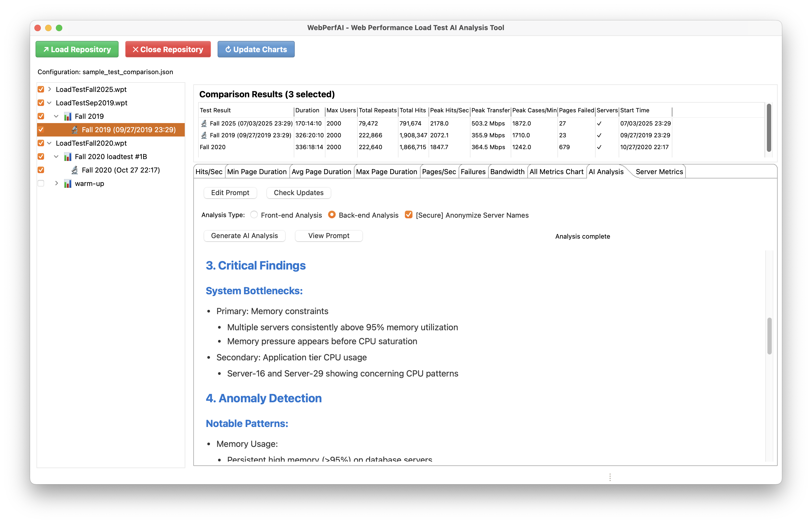Expand the warm-up tree node

coord(56,183)
